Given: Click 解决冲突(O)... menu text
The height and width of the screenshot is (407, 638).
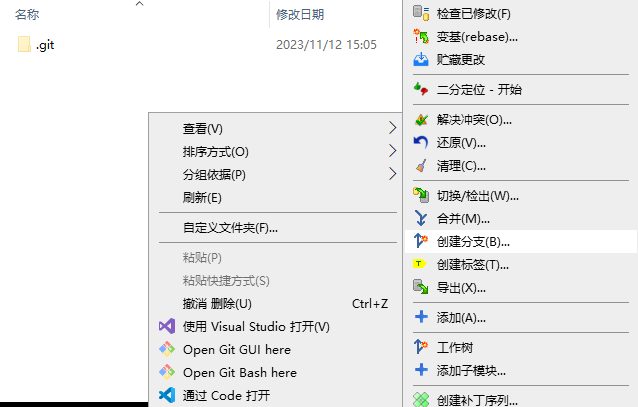Looking at the screenshot, I should tap(474, 119).
